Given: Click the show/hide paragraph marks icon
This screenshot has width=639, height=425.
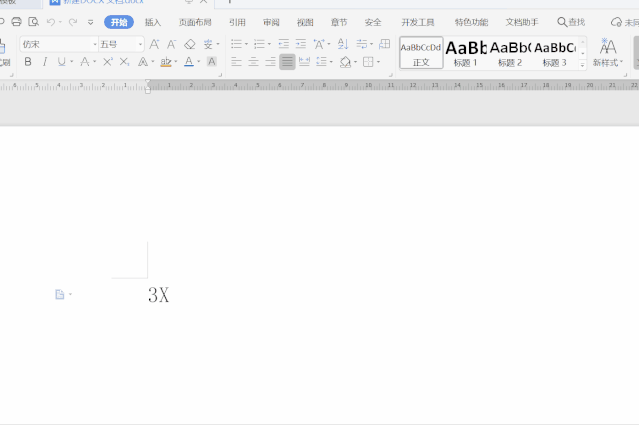Looking at the screenshot, I should click(361, 44).
